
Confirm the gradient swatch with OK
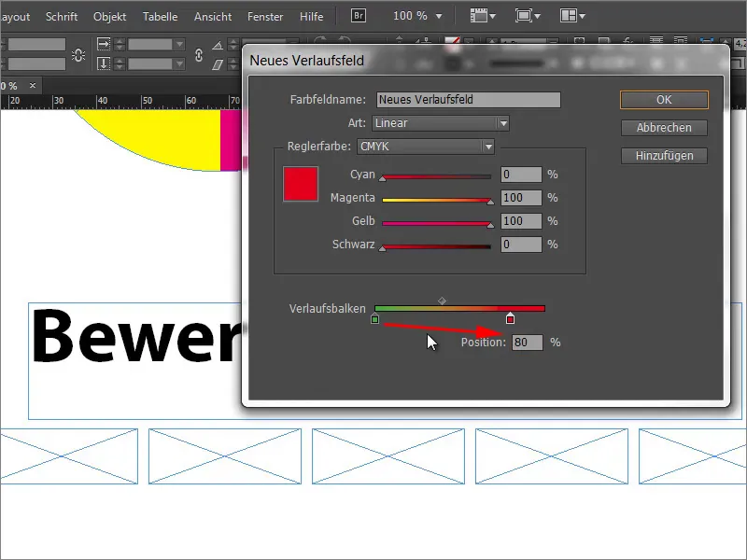(x=664, y=100)
